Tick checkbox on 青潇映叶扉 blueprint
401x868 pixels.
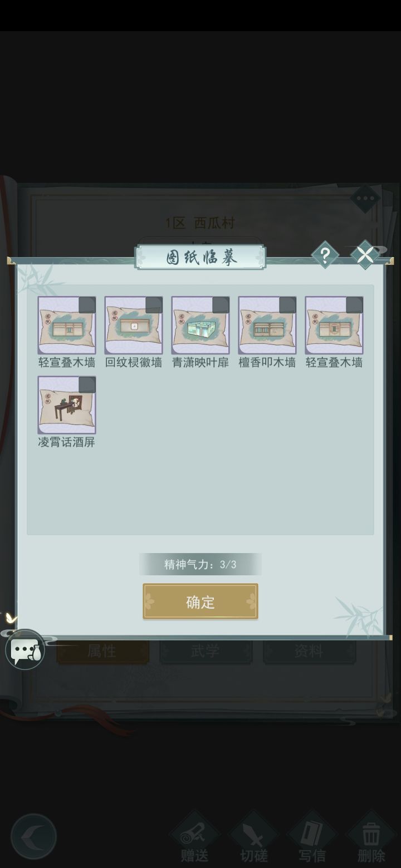pyautogui.click(x=221, y=305)
